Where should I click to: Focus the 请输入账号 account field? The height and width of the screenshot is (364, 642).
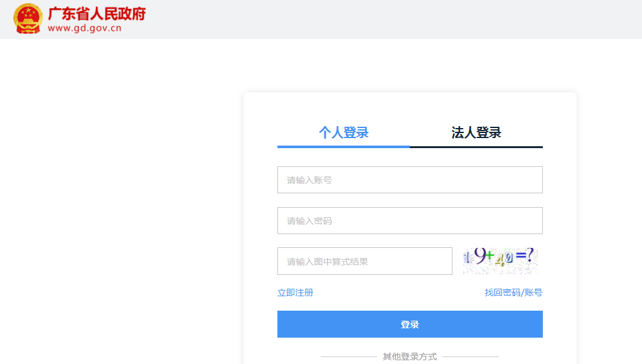coord(410,179)
